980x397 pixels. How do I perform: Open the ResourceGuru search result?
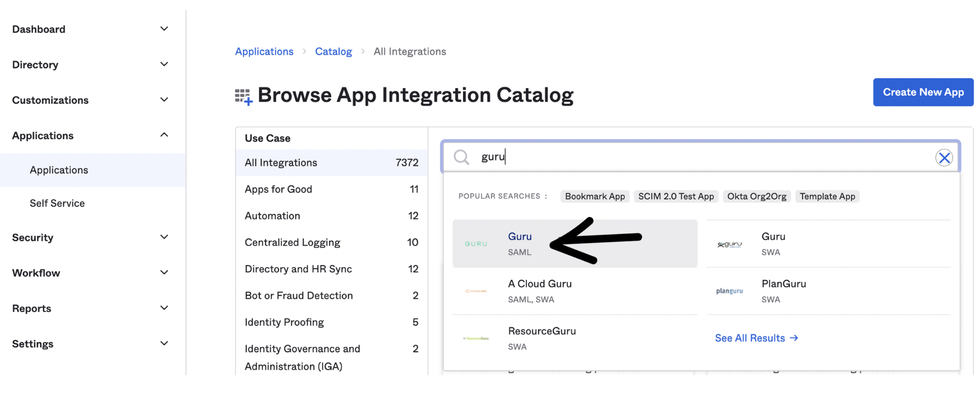coord(575,338)
